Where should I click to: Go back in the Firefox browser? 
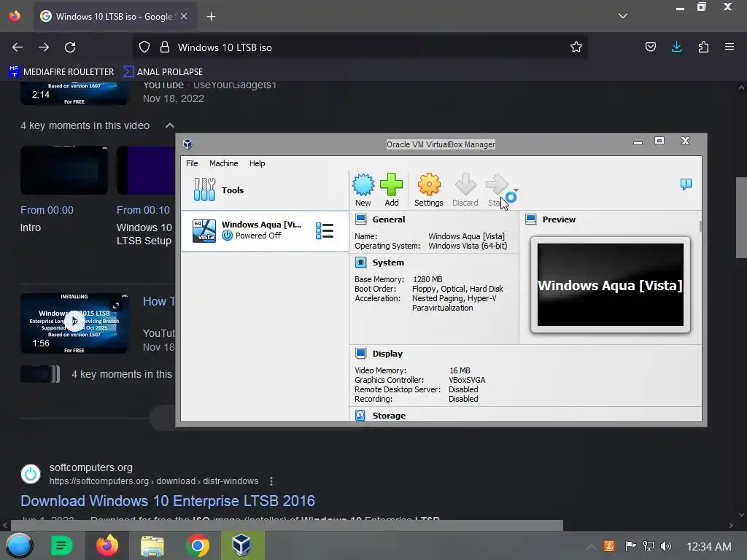click(x=18, y=47)
